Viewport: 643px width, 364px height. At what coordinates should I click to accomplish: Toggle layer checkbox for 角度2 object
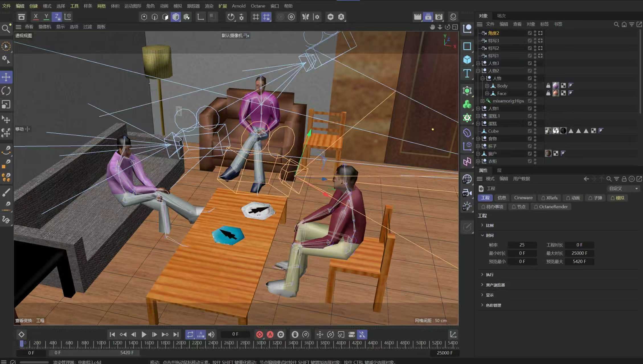pos(529,33)
